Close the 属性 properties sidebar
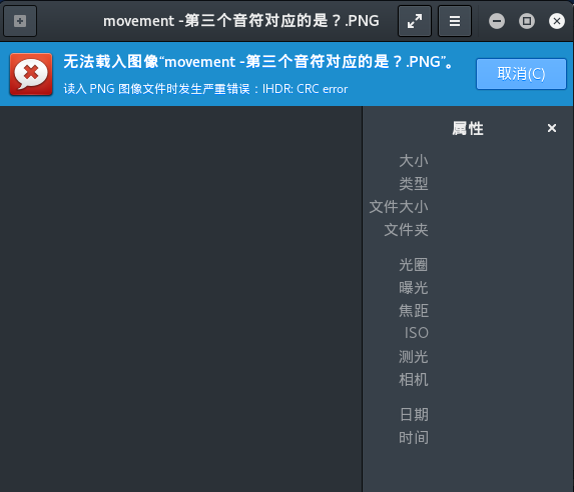Image resolution: width=574 pixels, height=492 pixels. click(552, 128)
